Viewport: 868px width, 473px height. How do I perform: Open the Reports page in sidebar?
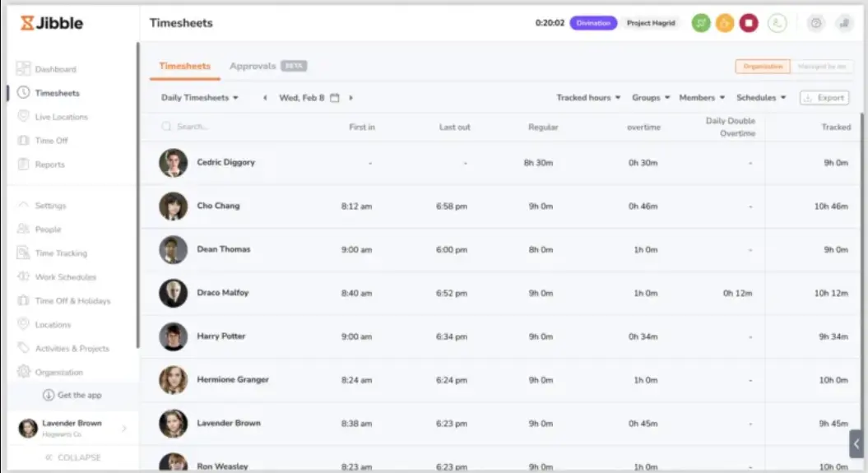pos(49,165)
